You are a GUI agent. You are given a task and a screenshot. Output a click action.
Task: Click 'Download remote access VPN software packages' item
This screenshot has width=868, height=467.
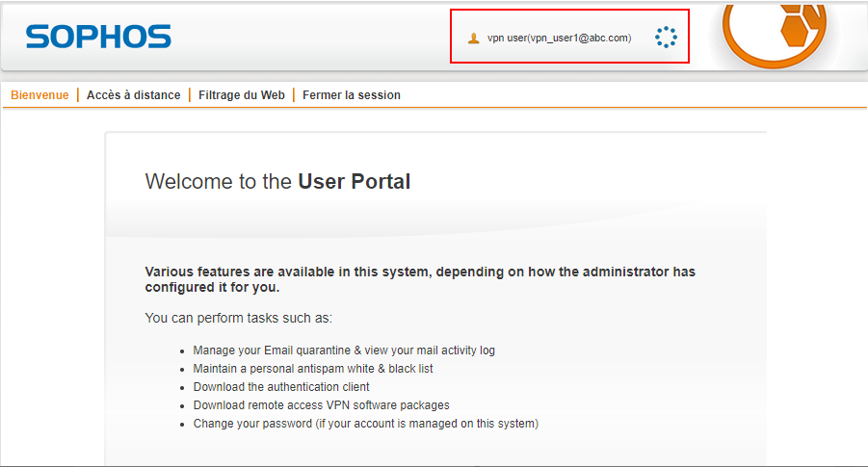(321, 405)
